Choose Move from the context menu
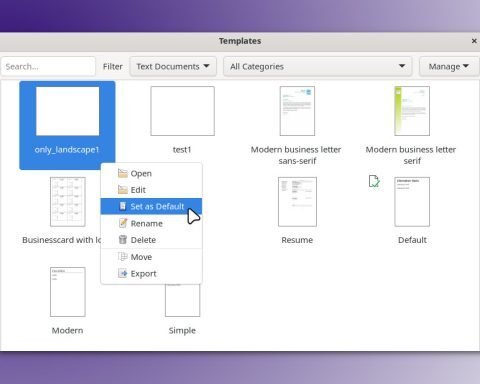The height and width of the screenshot is (384, 480). pos(151,257)
